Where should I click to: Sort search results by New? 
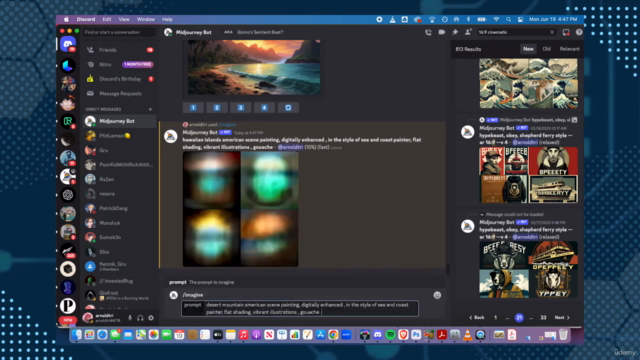528,49
